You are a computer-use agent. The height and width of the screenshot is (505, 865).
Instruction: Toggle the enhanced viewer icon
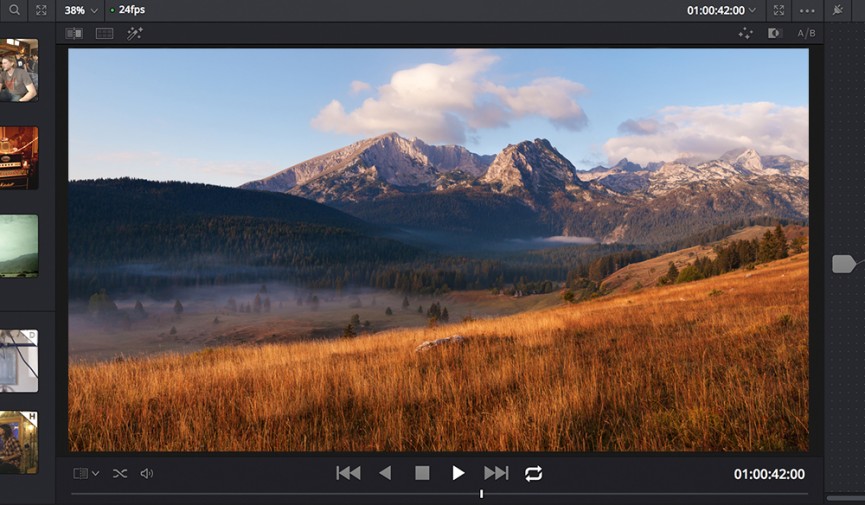[x=775, y=34]
